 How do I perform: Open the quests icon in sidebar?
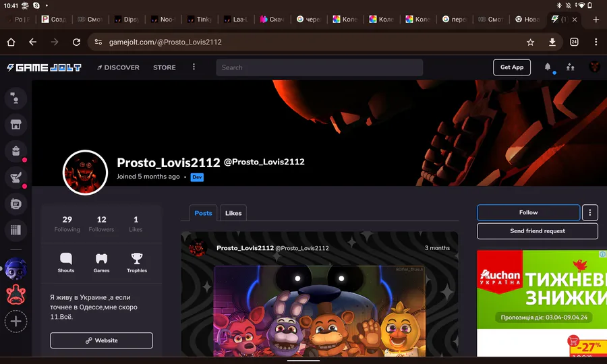pos(16,177)
